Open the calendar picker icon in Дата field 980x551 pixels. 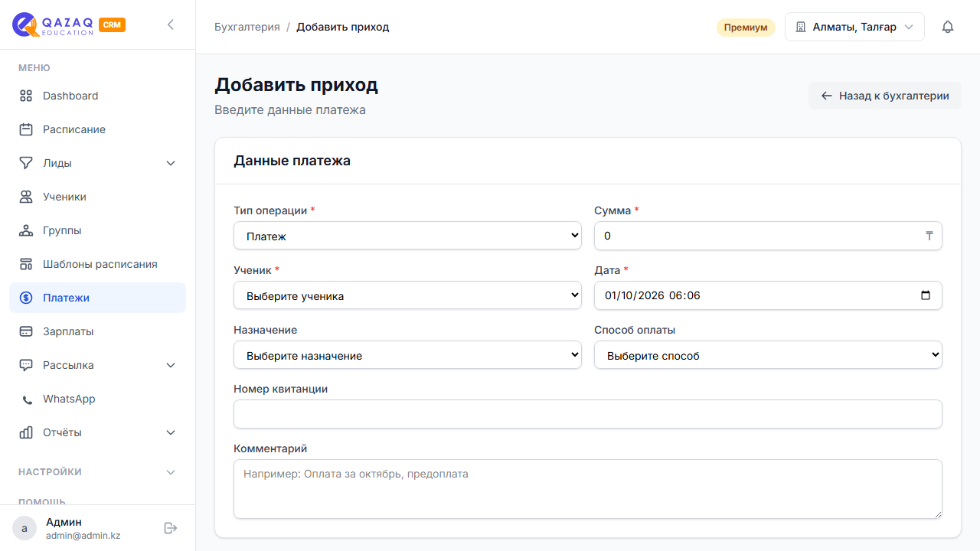tap(926, 295)
